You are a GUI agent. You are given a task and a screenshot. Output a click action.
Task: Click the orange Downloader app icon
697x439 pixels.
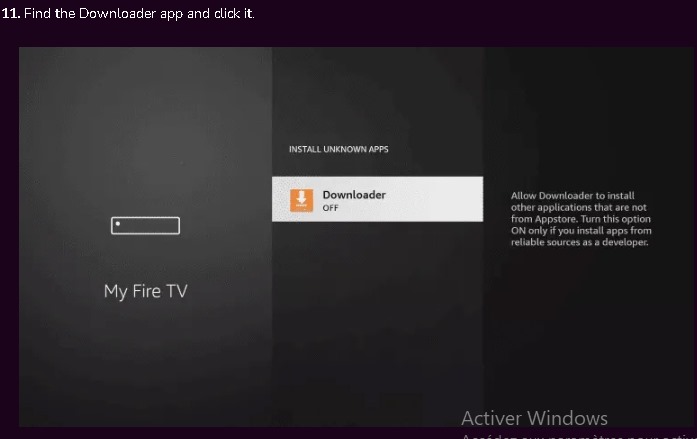(x=301, y=200)
